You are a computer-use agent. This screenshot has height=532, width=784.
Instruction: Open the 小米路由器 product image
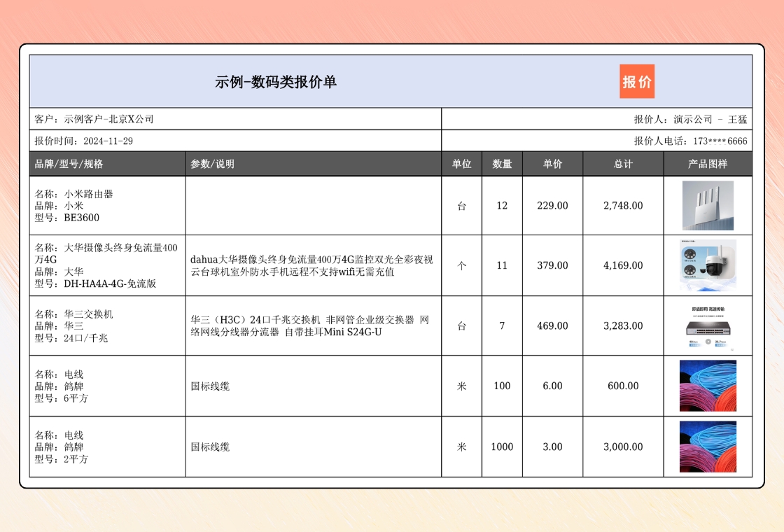[x=708, y=206]
